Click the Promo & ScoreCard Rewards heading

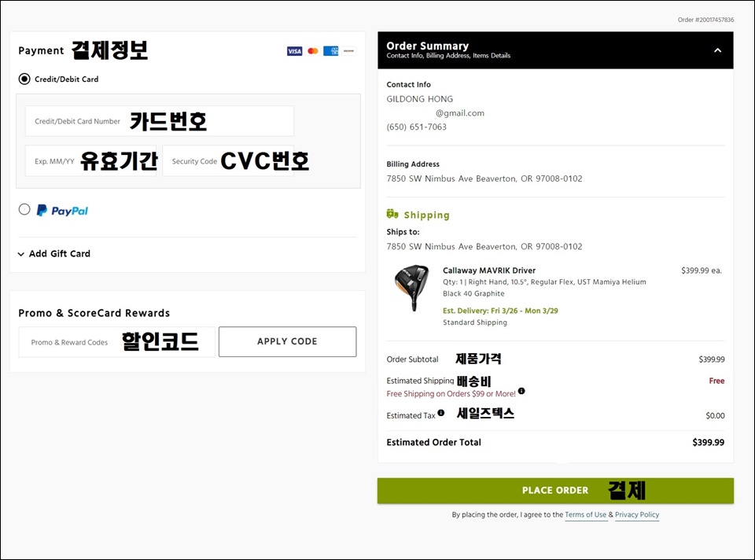(x=94, y=313)
